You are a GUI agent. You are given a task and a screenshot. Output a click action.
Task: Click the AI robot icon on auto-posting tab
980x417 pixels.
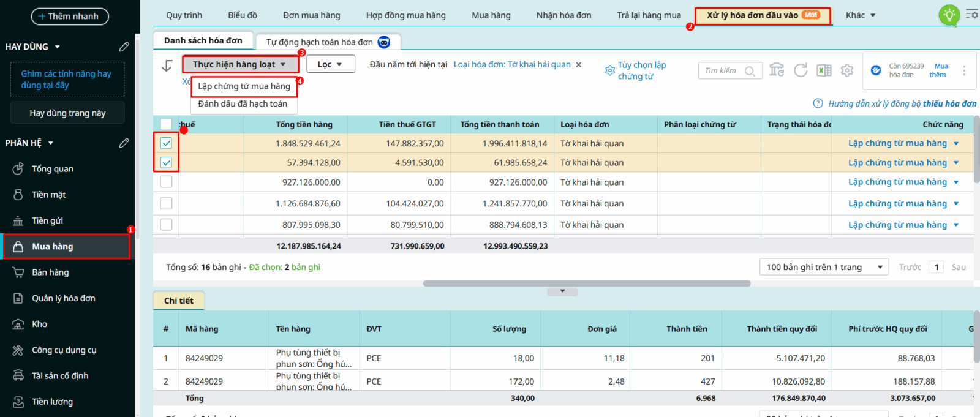pos(384,42)
